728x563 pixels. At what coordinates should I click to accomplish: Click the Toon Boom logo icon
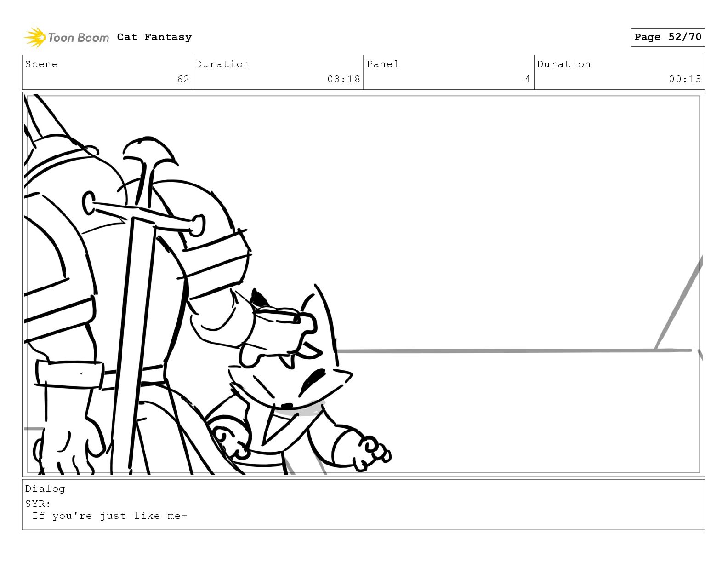(x=35, y=37)
